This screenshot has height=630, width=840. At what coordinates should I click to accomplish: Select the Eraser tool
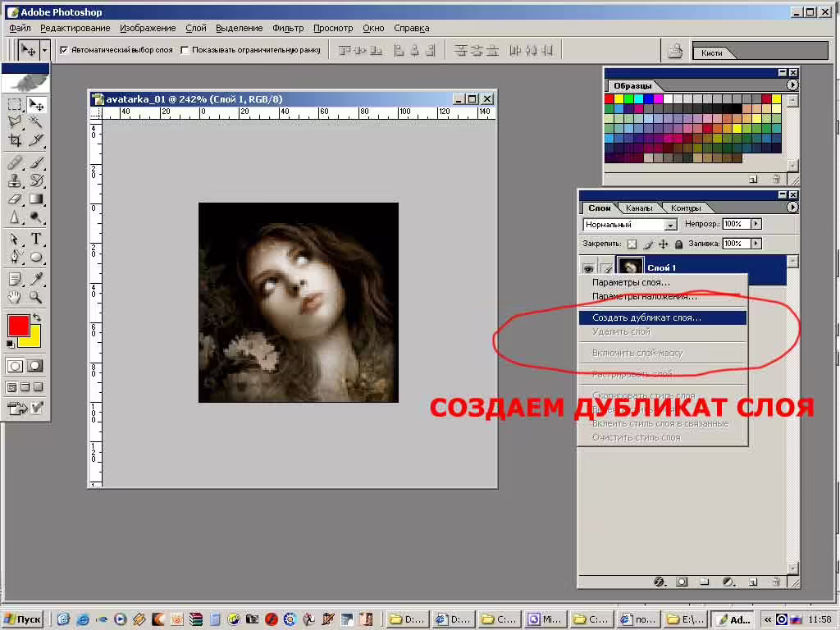click(15, 199)
